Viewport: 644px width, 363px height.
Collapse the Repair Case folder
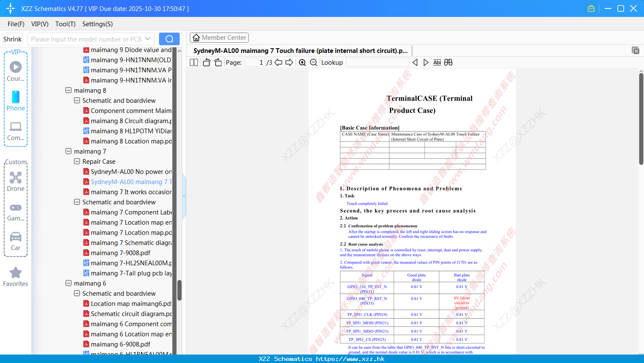77,161
